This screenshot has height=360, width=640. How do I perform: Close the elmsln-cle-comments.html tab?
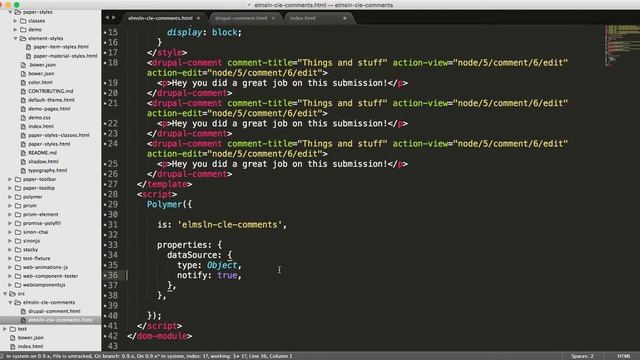coord(198,18)
